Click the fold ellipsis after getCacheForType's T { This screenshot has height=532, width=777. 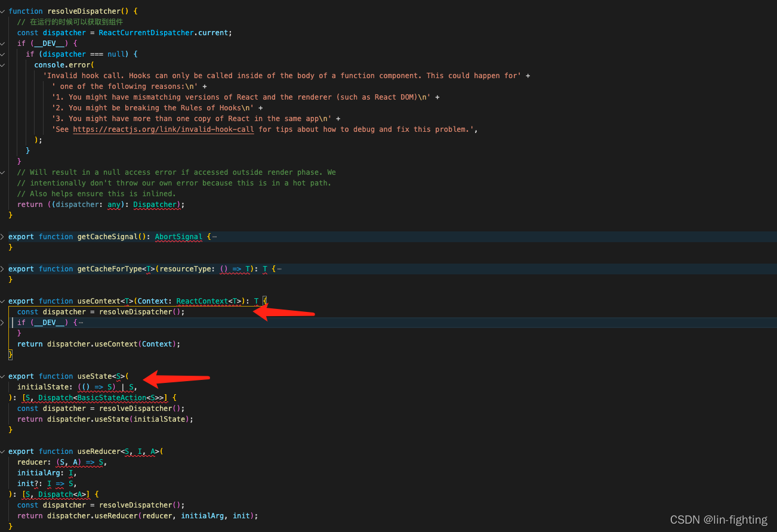pyautogui.click(x=279, y=269)
